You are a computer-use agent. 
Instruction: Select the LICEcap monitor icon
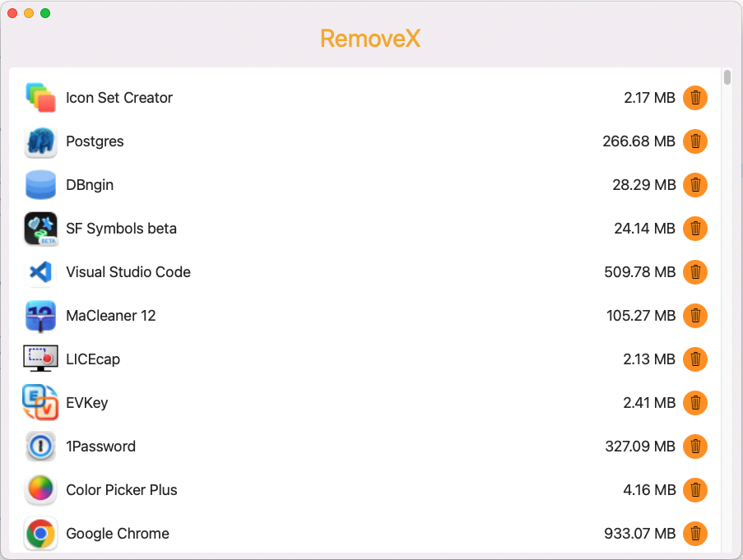(x=41, y=359)
